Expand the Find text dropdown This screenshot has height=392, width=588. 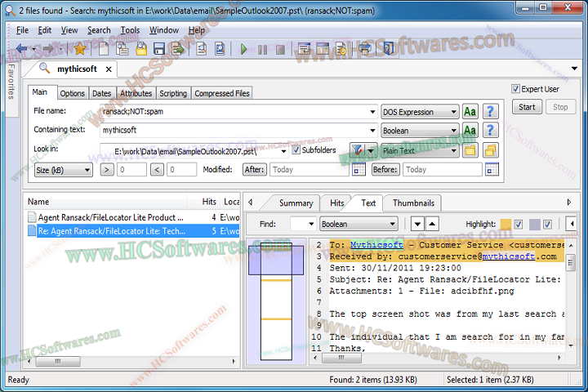pos(311,225)
